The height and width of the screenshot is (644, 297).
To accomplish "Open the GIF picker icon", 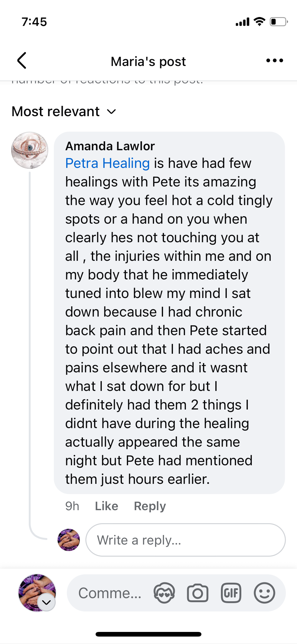I will click(x=231, y=593).
